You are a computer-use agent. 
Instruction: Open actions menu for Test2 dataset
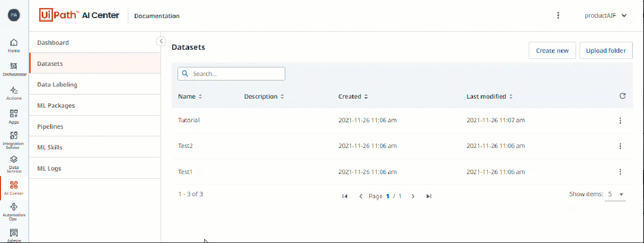click(620, 146)
